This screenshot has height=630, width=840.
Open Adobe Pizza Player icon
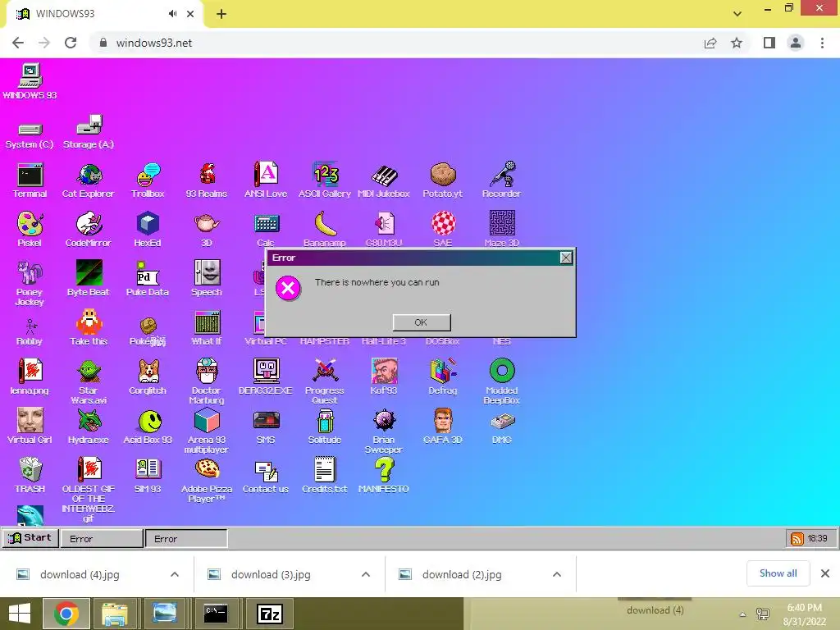207,481
